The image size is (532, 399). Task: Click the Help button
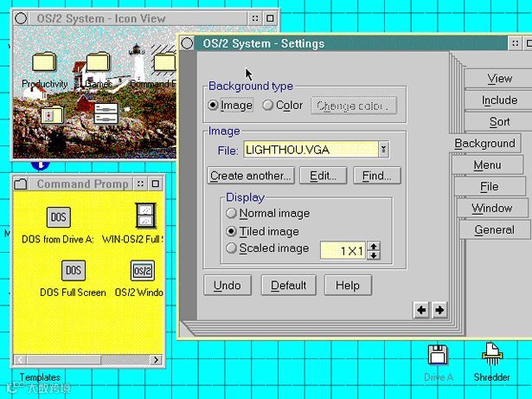click(348, 286)
